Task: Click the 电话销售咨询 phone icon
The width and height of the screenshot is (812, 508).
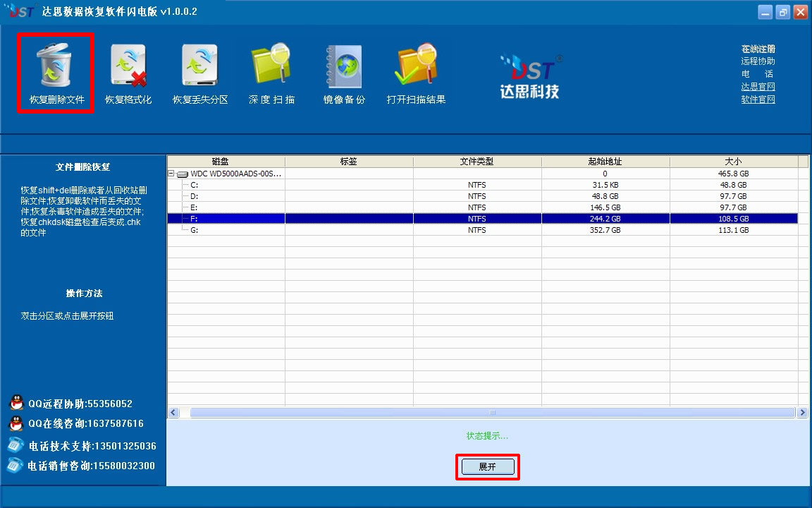Action: point(15,465)
